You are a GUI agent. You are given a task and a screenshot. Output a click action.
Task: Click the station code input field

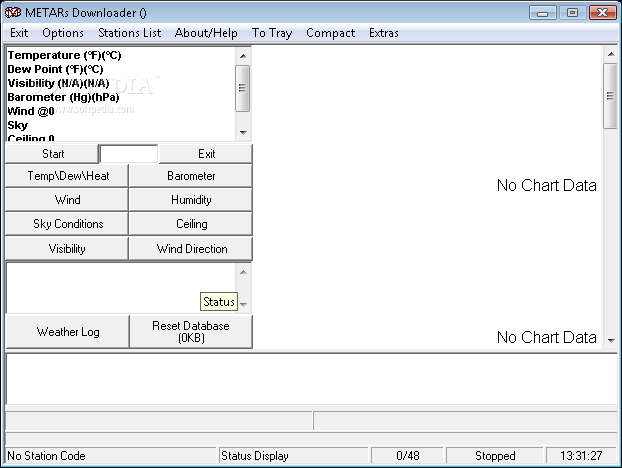[129, 154]
